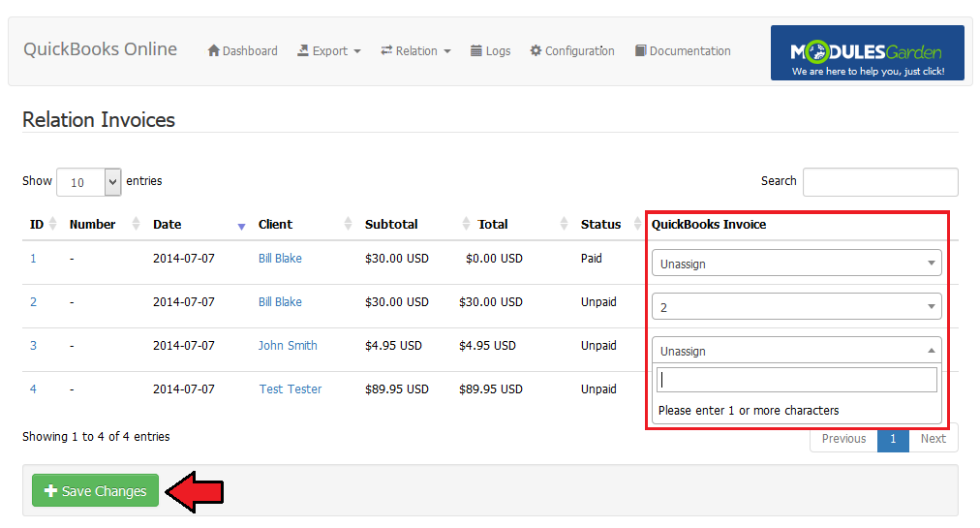Open invoice ID 4 link
This screenshot has width=980, height=528.
pos(33,389)
